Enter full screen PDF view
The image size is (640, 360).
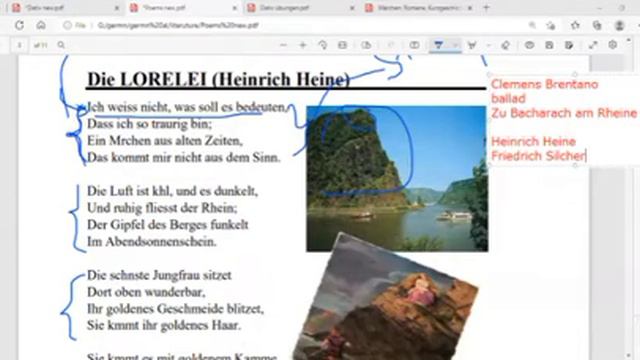(593, 45)
